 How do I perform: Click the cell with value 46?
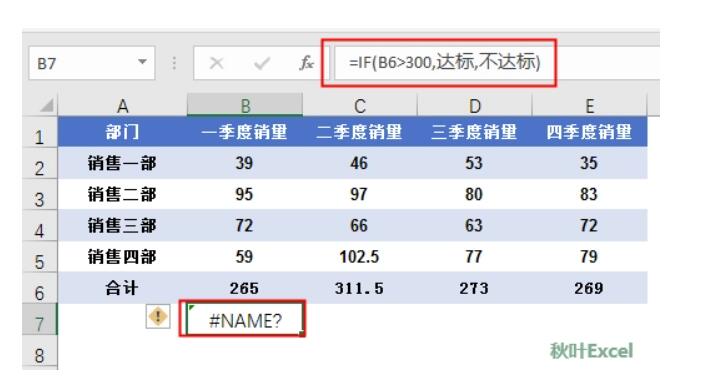click(359, 163)
